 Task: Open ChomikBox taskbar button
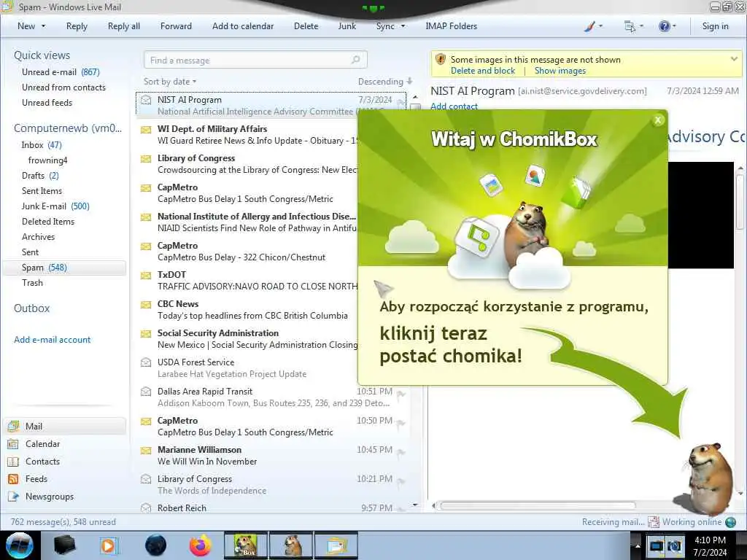pyautogui.click(x=245, y=545)
